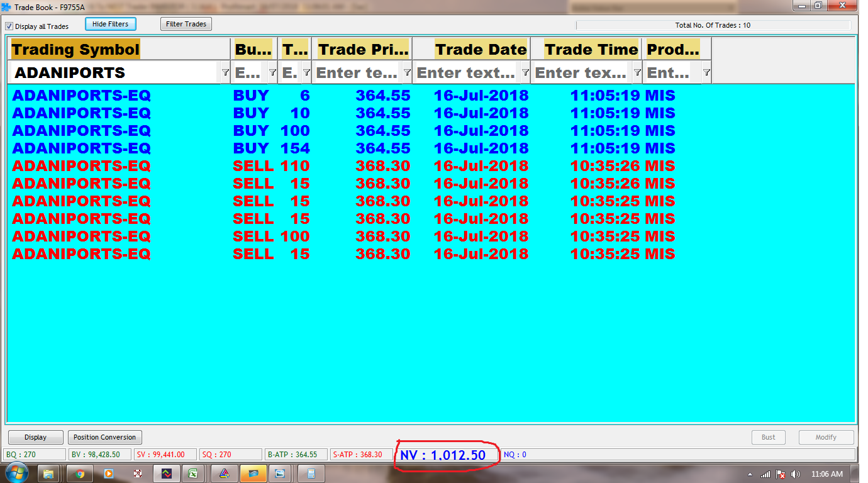
Task: Click the Display button
Action: click(36, 437)
